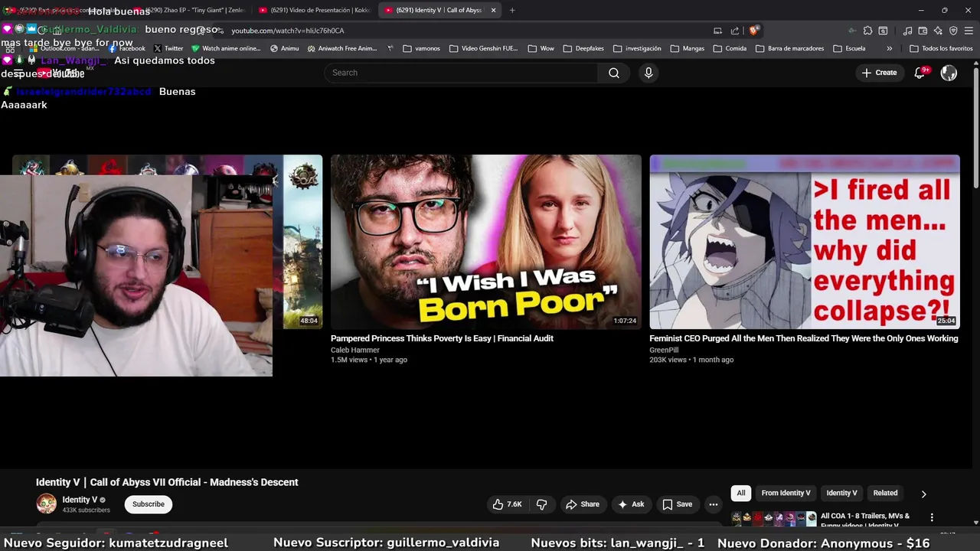Expand hidden bookmarks with double chevron
Image resolution: width=980 pixels, height=551 pixels.
890,48
